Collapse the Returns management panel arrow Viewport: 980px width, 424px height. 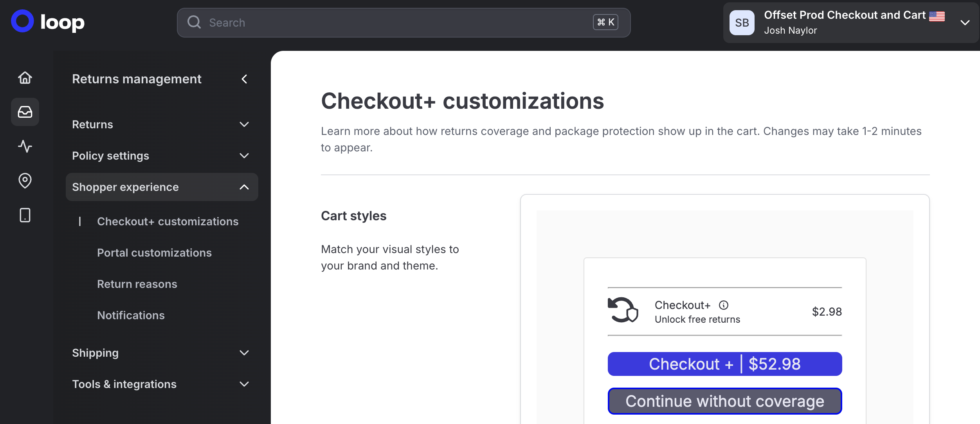coord(244,79)
